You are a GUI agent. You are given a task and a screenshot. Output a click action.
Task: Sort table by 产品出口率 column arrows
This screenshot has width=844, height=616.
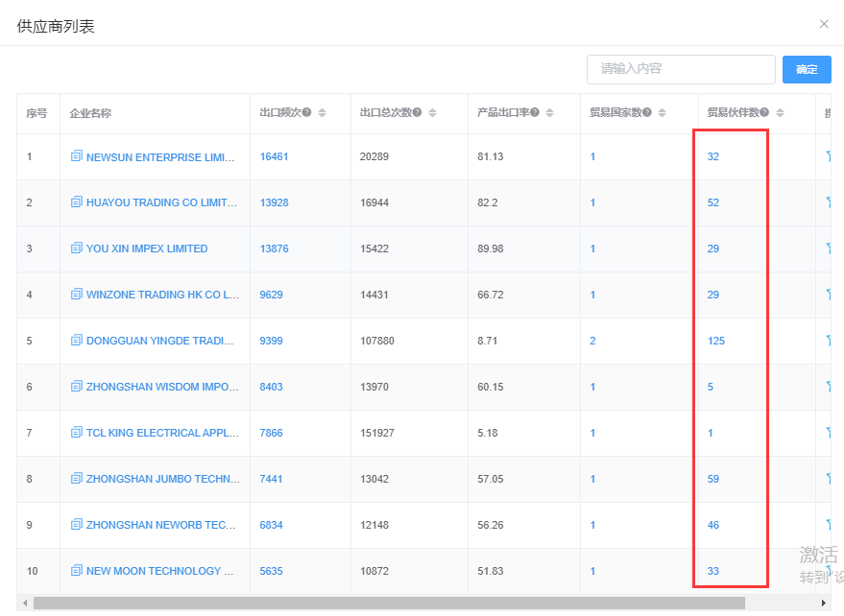549,112
